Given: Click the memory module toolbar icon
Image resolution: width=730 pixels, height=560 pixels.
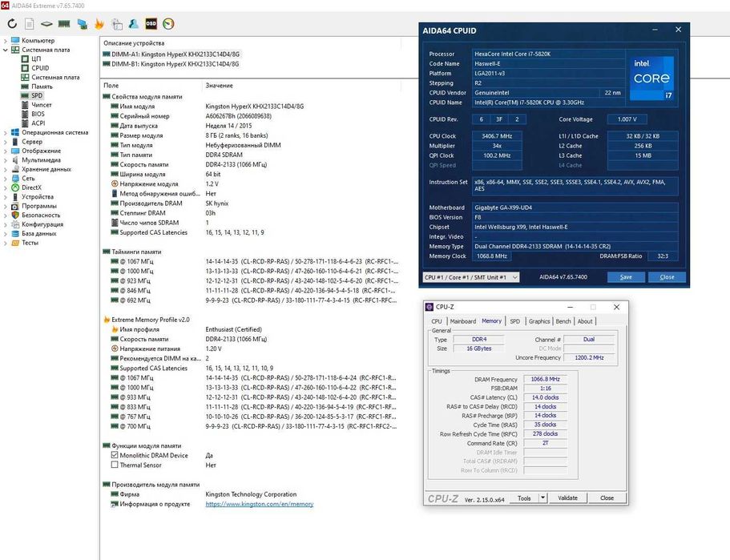Looking at the screenshot, I should tap(64, 24).
